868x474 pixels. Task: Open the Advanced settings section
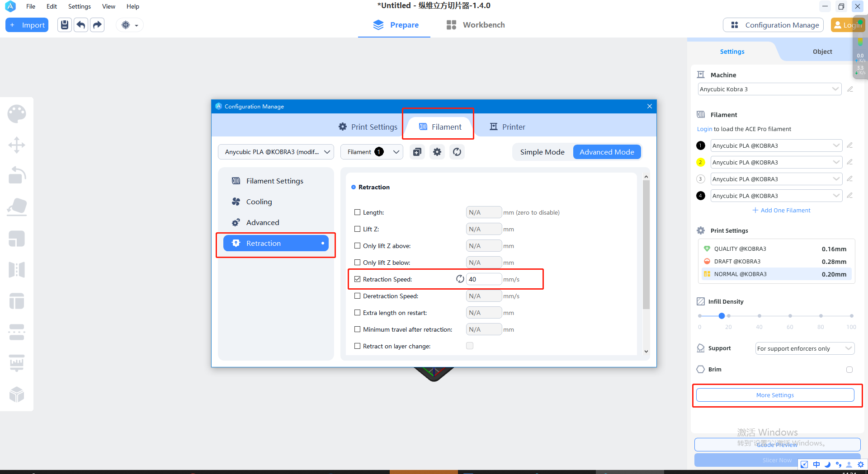276,222
